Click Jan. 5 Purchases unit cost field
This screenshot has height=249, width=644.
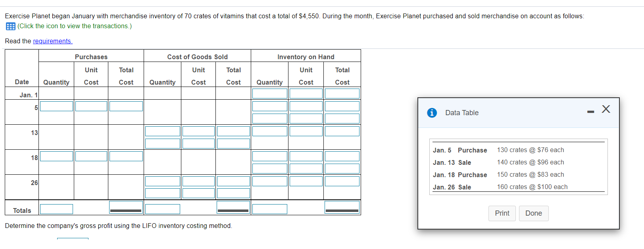pos(91,106)
